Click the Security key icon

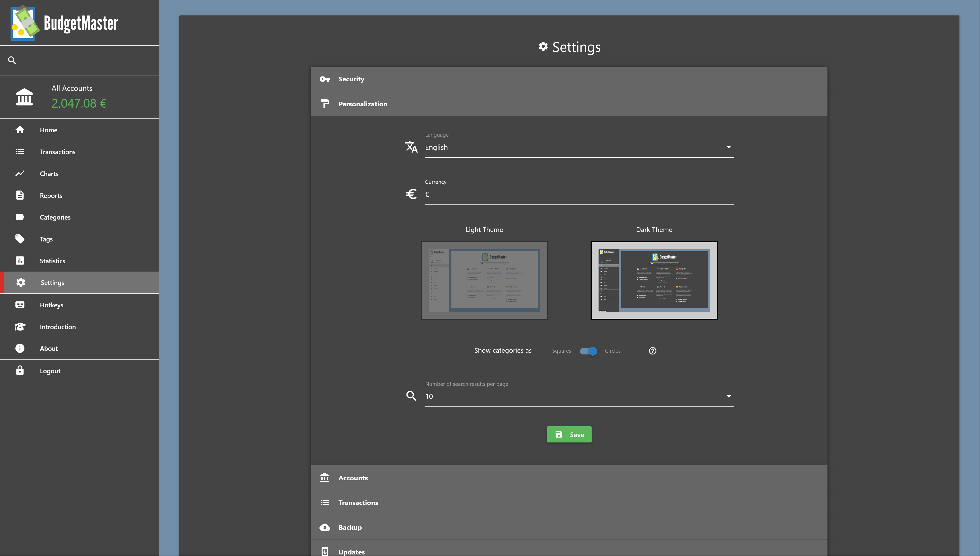pyautogui.click(x=325, y=79)
